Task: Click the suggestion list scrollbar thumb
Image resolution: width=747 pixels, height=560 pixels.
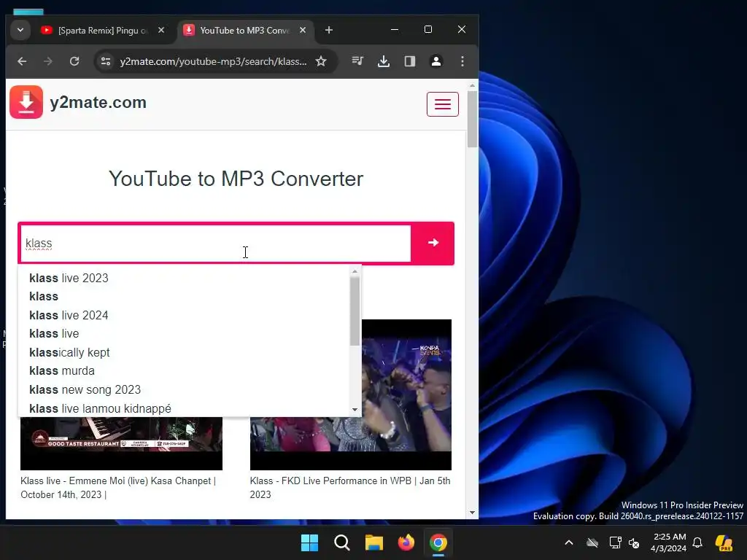Action: 355,311
